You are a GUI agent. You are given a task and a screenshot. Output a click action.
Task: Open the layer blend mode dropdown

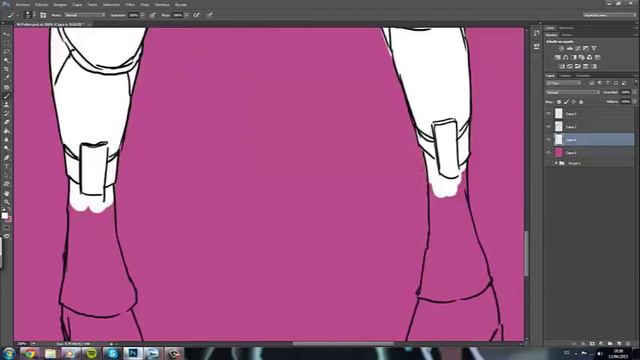(573, 93)
